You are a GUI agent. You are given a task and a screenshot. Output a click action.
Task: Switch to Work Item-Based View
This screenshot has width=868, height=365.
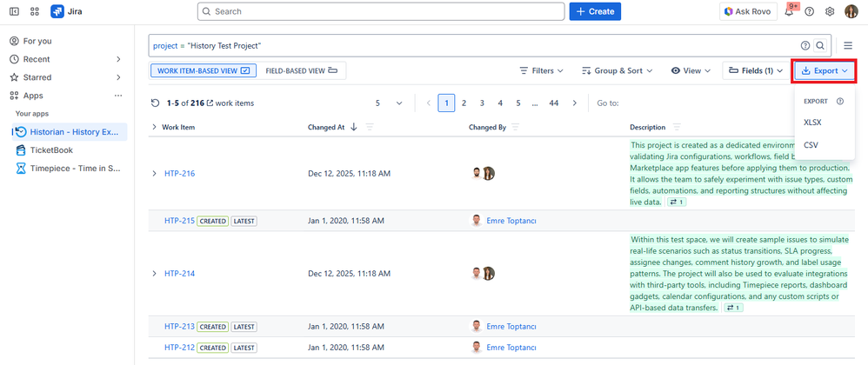pos(204,70)
